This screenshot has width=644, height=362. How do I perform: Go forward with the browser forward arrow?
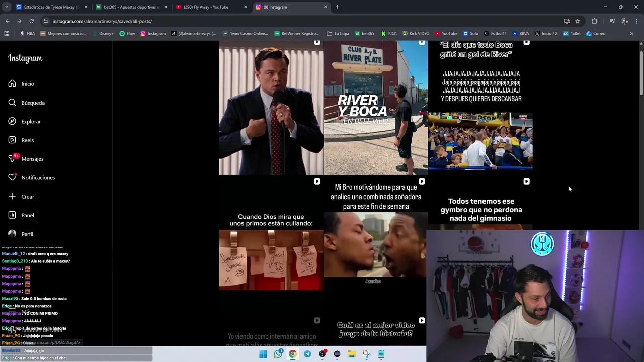point(19,21)
